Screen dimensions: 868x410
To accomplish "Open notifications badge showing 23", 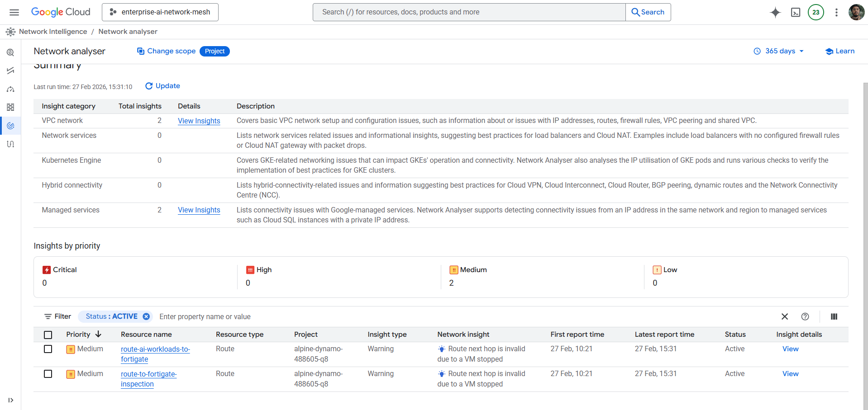I will click(816, 12).
